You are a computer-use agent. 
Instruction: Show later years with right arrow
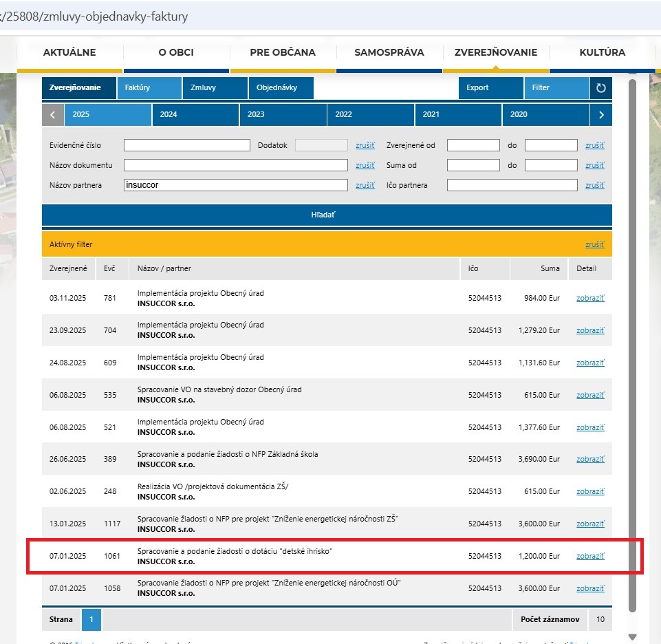[x=601, y=115]
